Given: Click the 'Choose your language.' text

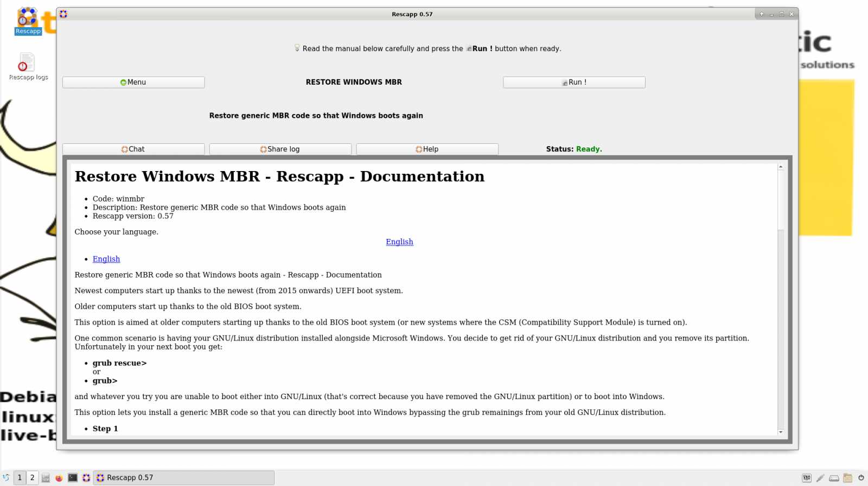Looking at the screenshot, I should pyautogui.click(x=117, y=232).
